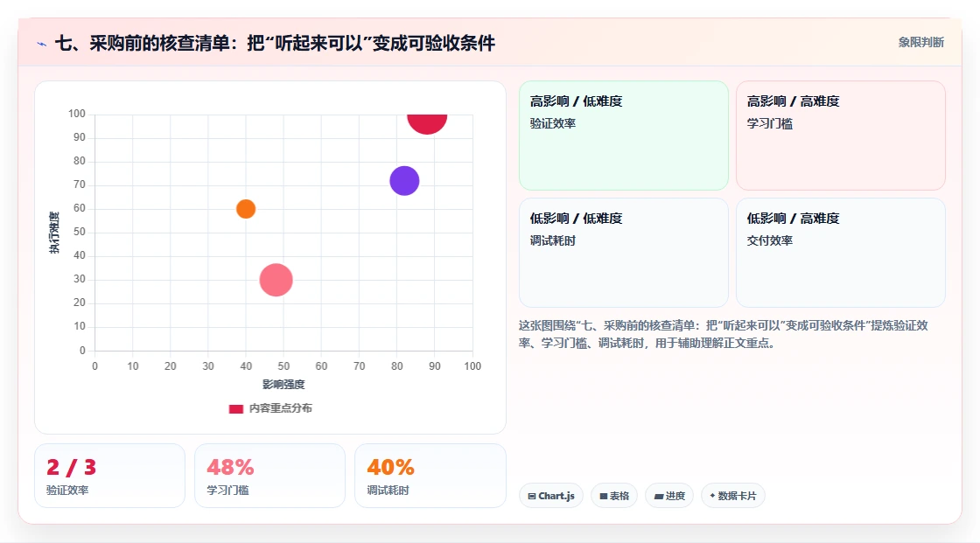
Task: Click the 验证效率 text in green quadrant card
Action: click(552, 123)
